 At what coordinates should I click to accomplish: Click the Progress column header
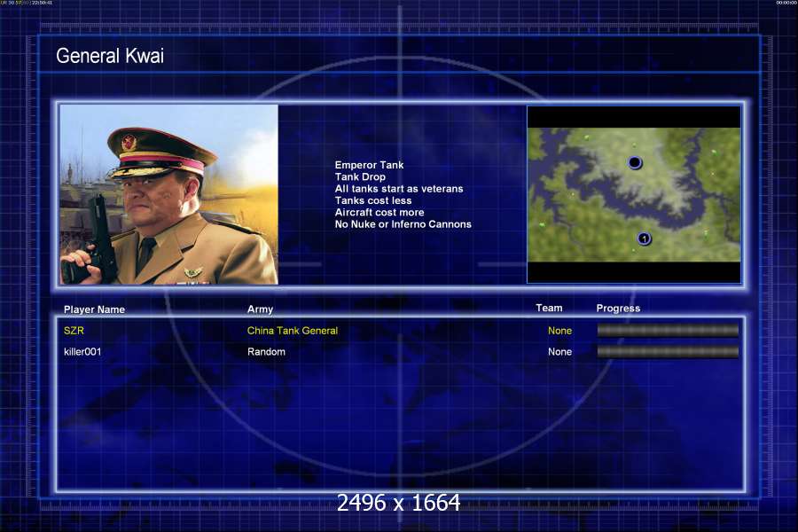click(x=618, y=308)
